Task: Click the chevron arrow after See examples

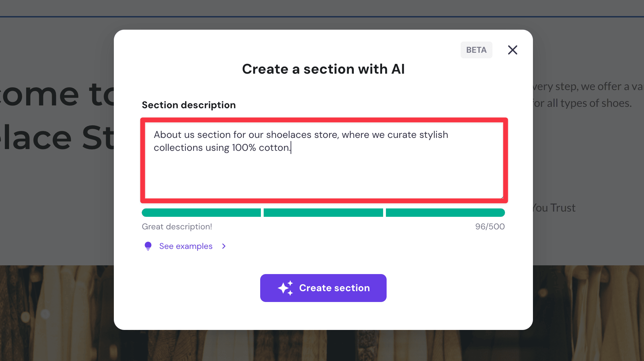Action: pos(224,246)
